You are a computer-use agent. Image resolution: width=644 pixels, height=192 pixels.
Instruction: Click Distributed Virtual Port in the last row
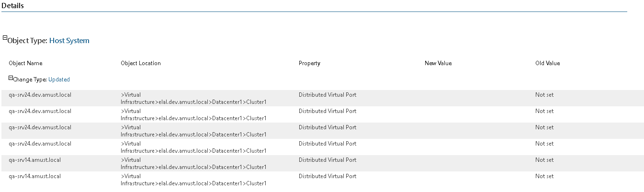327,176
